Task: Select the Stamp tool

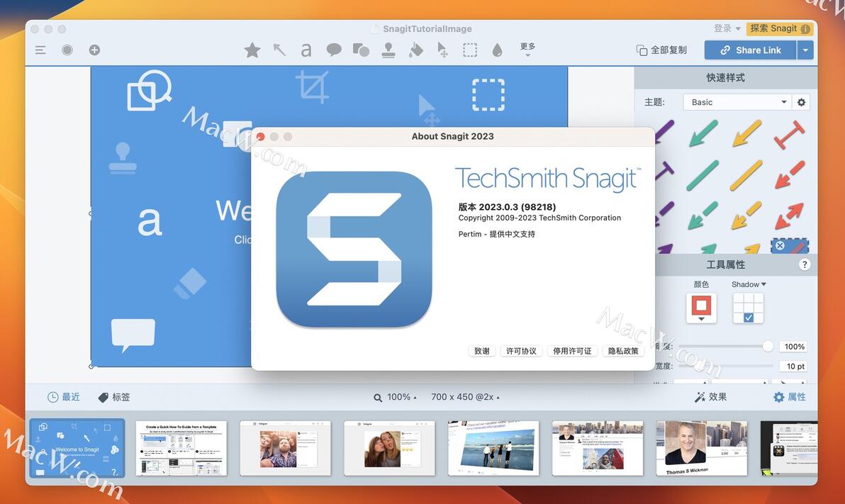Action: pyautogui.click(x=388, y=50)
